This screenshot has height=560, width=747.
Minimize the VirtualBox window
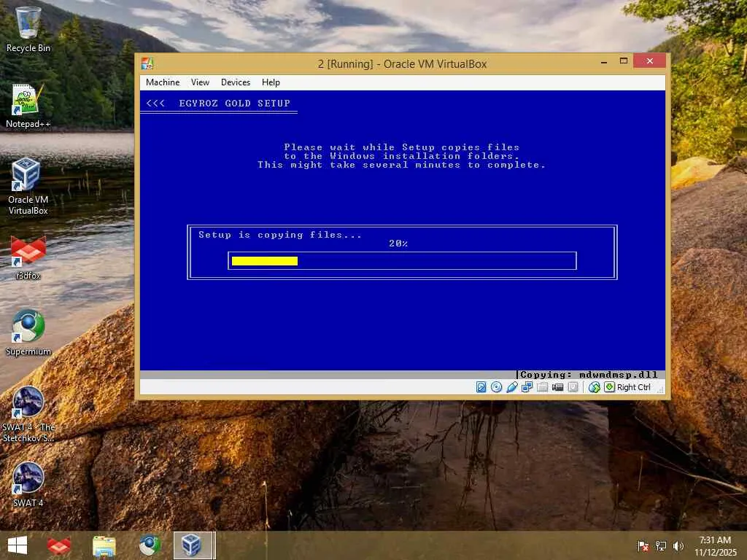point(604,61)
